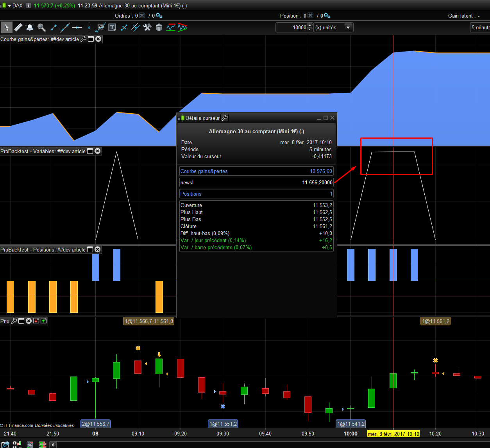The image size is (490, 448).
Task: Click the newsl value row in cursor details
Action: click(256, 182)
